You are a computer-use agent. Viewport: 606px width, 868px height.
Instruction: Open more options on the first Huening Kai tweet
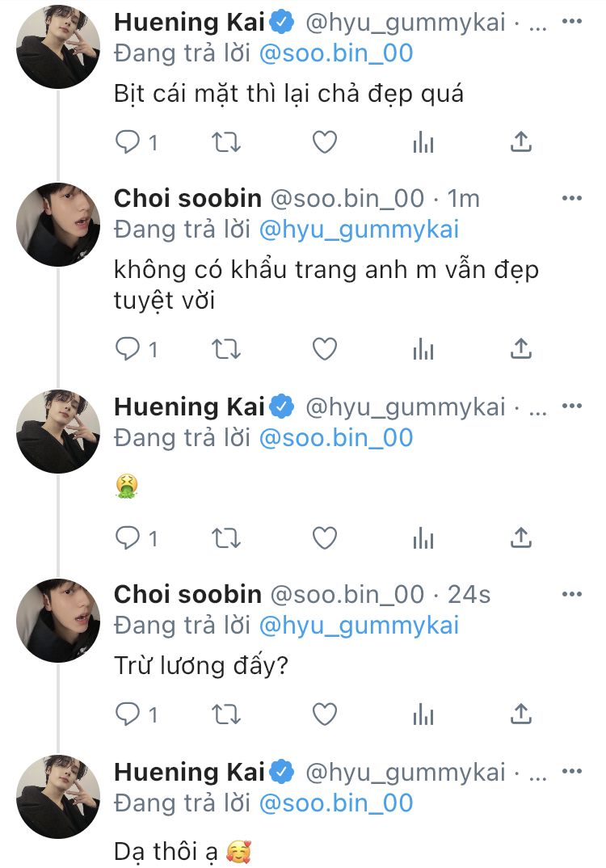tap(572, 22)
